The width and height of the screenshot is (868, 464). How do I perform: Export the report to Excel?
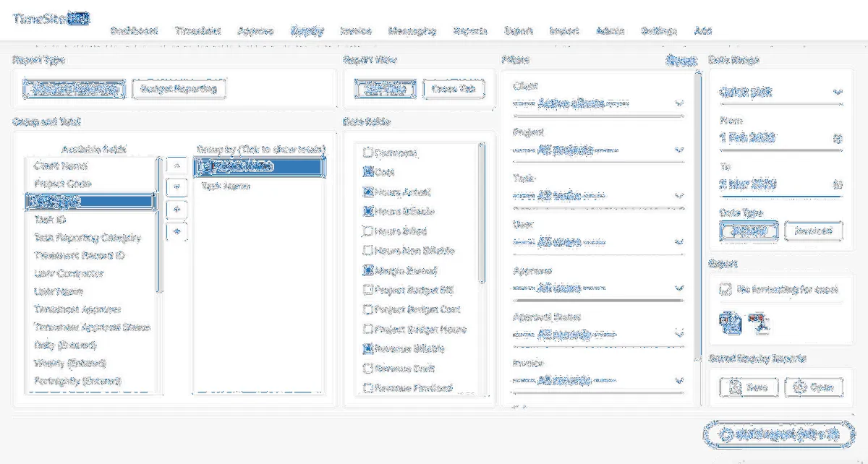(729, 324)
